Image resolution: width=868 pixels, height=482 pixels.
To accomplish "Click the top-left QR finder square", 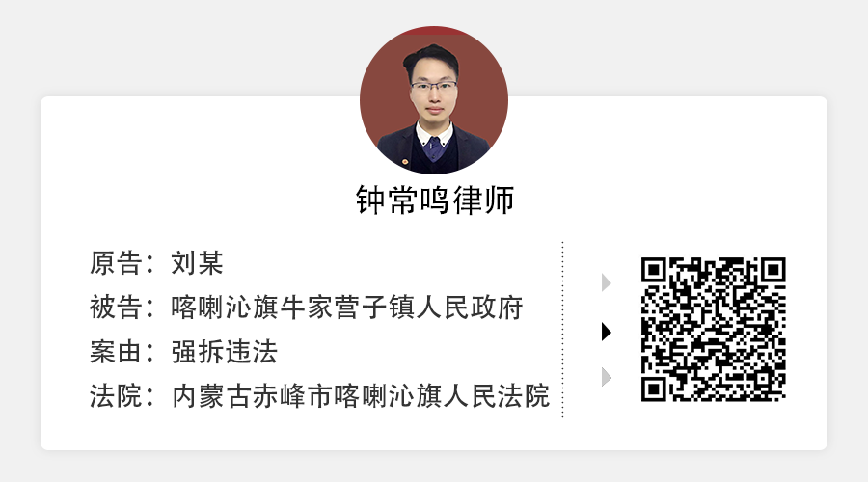I will click(x=654, y=270).
